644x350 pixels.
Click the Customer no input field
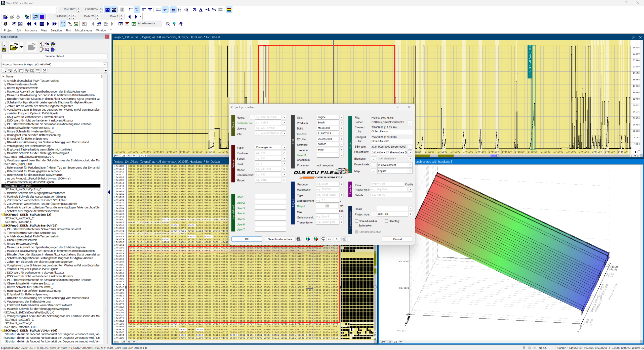point(268,123)
